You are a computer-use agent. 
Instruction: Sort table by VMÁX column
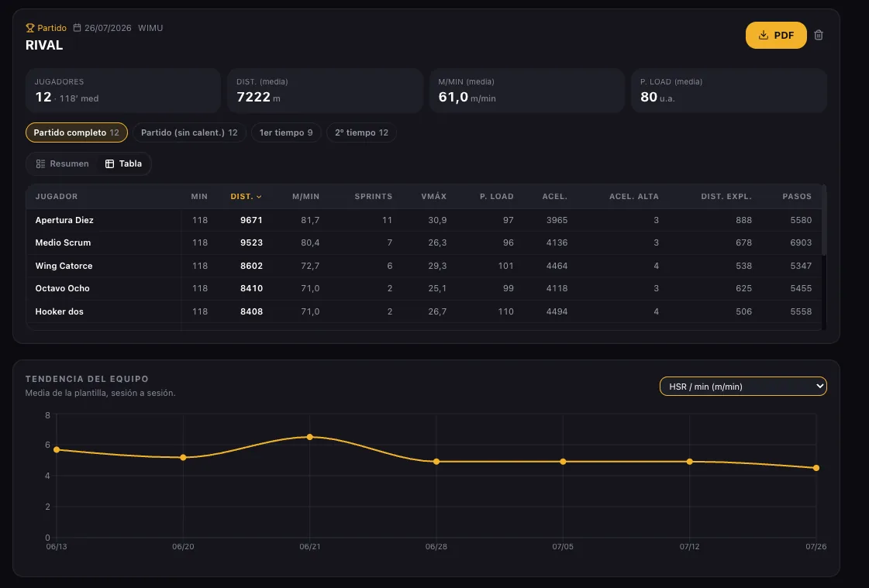433,197
